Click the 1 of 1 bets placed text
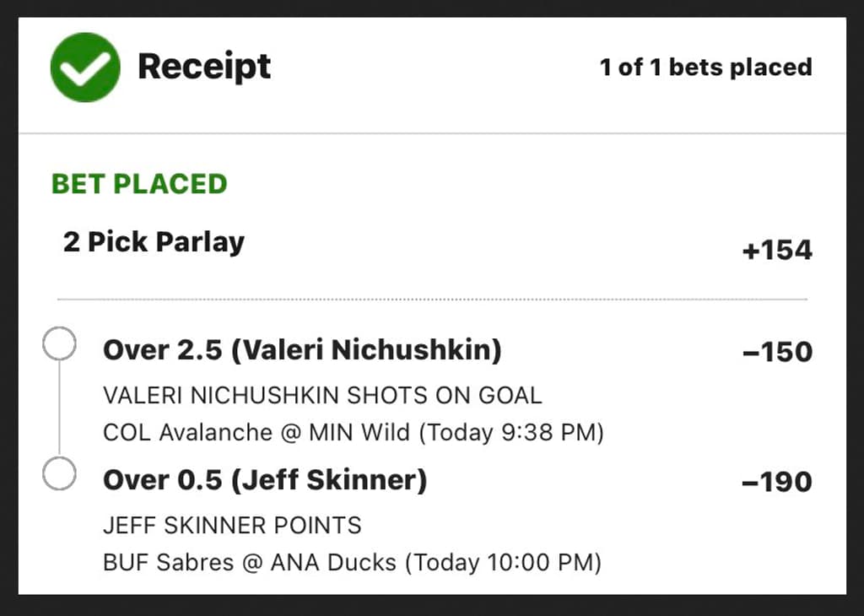Viewport: 864px width, 616px height. coord(705,68)
